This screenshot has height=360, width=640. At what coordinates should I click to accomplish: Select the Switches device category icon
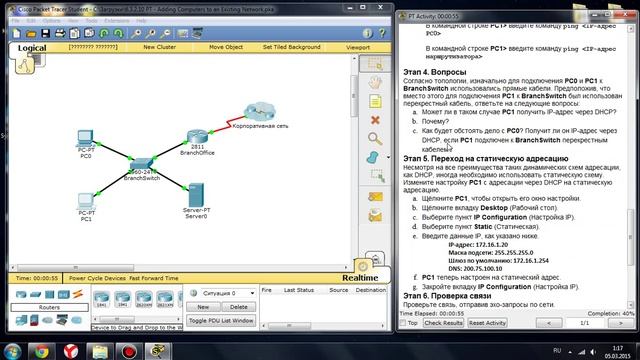coord(36,294)
